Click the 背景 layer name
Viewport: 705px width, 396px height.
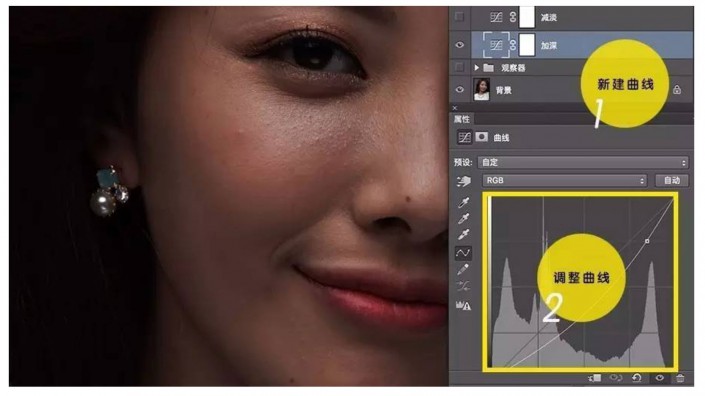pos(504,90)
